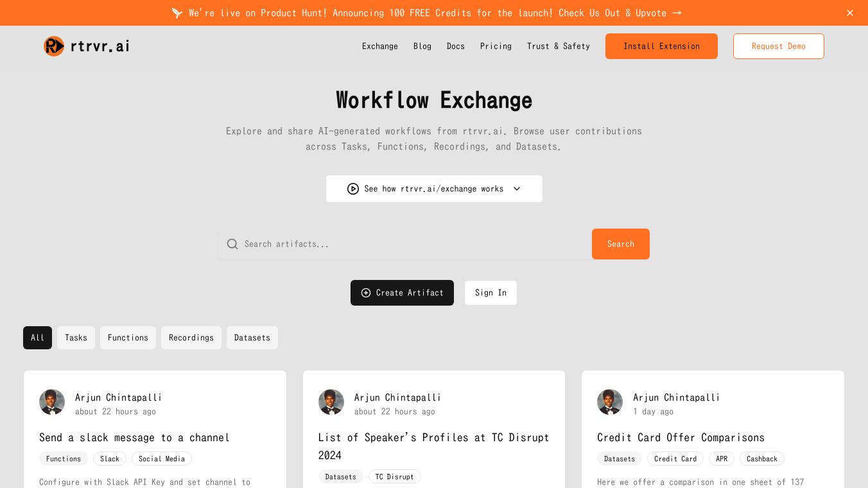Show only Recordings artifacts

coord(191,338)
